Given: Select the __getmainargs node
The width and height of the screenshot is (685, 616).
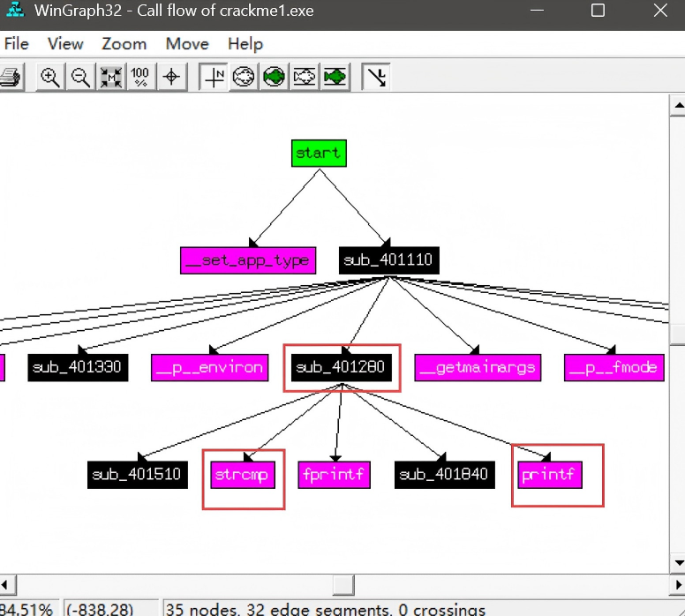Looking at the screenshot, I should [478, 368].
